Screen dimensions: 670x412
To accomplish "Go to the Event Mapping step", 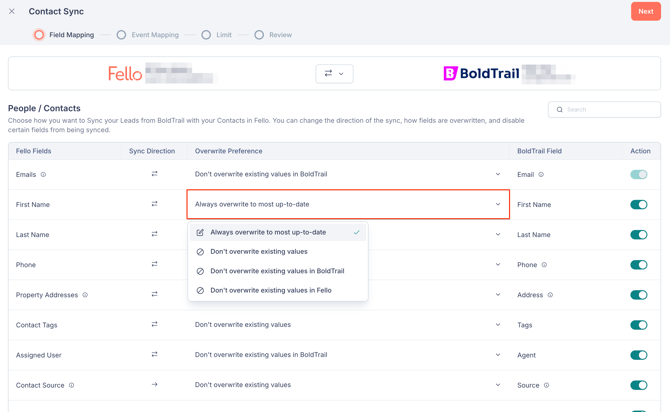I will [x=148, y=35].
